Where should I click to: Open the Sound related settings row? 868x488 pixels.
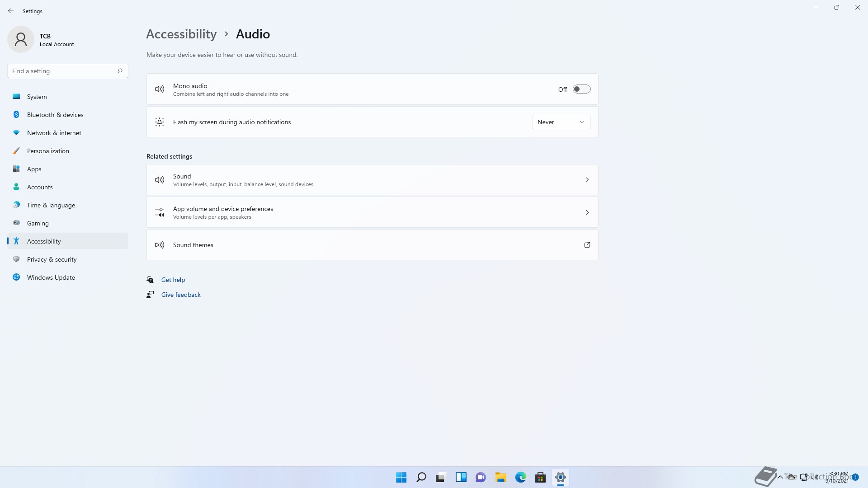(x=372, y=180)
